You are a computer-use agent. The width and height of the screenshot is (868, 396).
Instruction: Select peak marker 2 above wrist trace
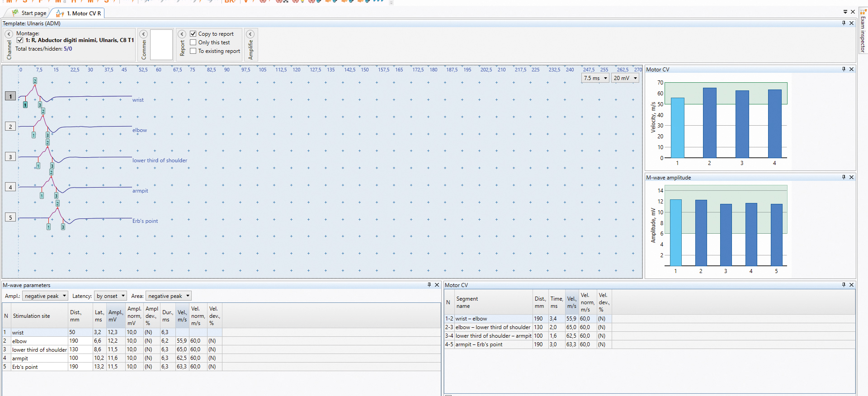point(35,81)
